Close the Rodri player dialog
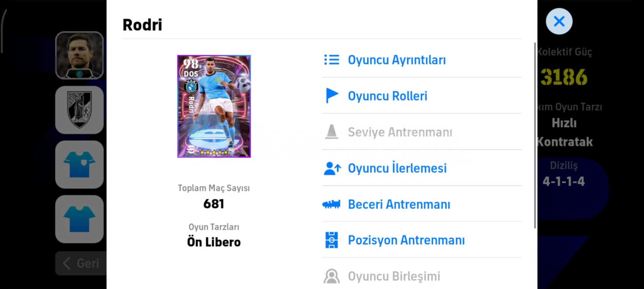Screen dimensions: 644x289 coord(559,21)
